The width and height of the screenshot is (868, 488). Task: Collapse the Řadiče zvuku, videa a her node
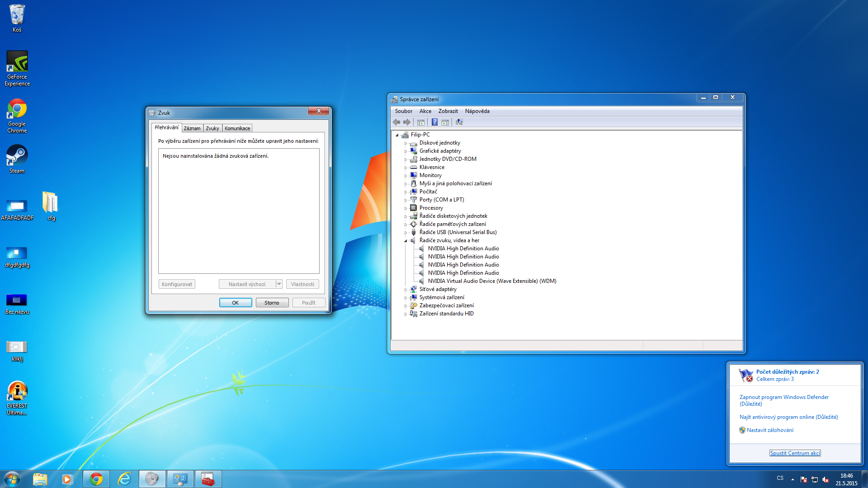tap(406, 241)
